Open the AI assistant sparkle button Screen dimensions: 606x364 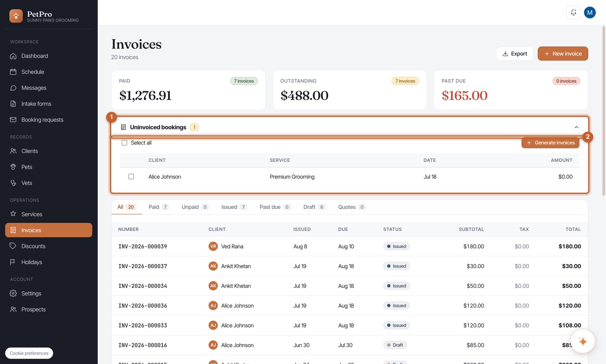(x=582, y=341)
